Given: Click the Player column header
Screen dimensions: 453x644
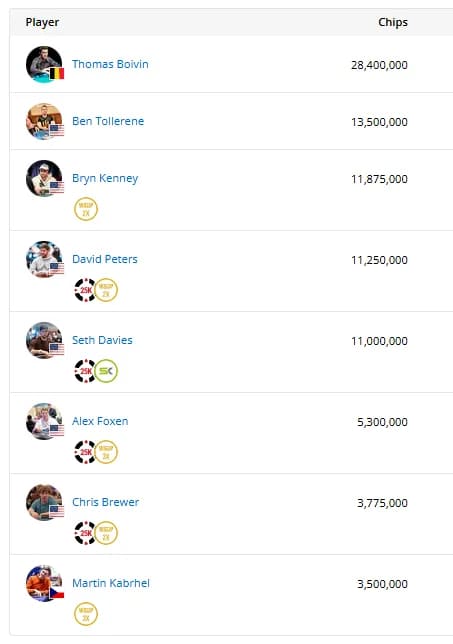Looking at the screenshot, I should point(42,22).
